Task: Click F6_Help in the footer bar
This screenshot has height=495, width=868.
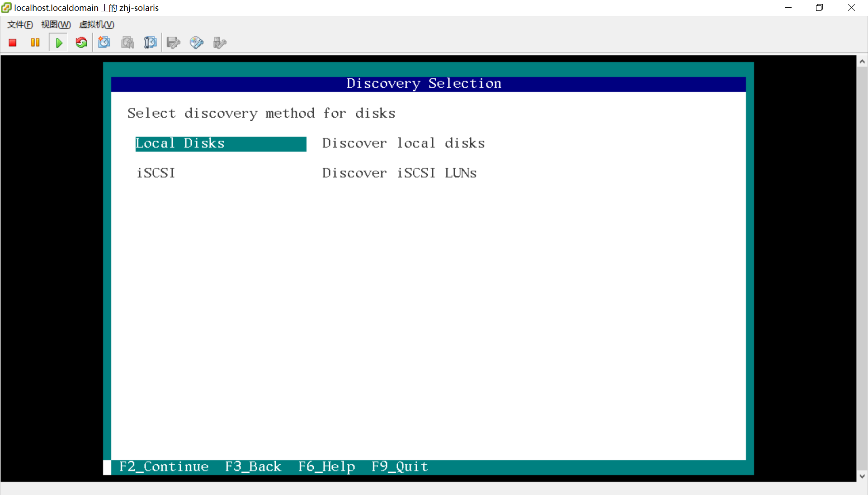Action: (326, 466)
